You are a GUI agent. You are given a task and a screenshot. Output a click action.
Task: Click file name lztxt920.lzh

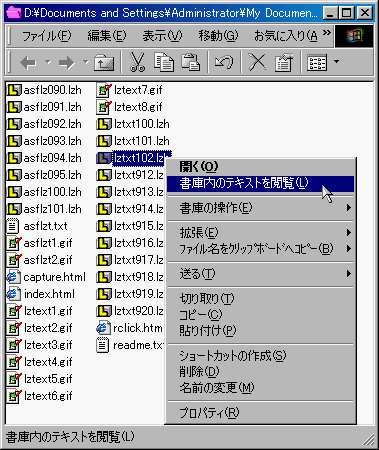point(139,311)
